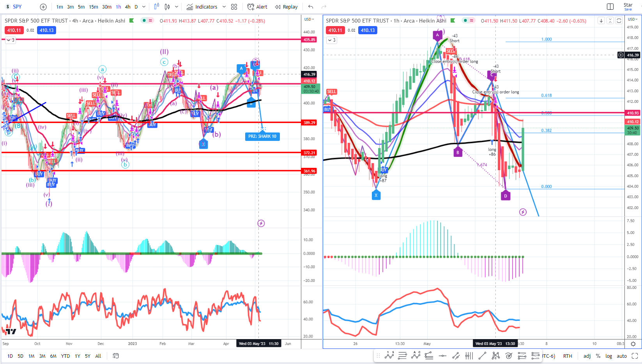Select the Elliott Impulse Wave (12345) tool
Image resolution: width=642 pixels, height=364 pixels.
point(389,355)
